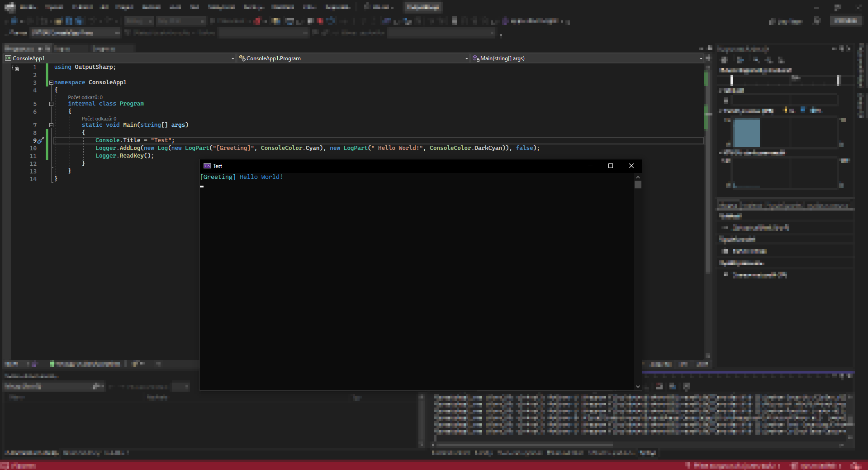Click the bracket-lock icon beside line 1

[16, 67]
